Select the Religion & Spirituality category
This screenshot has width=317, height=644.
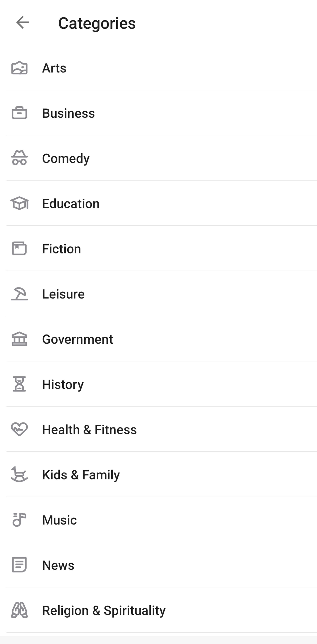(104, 610)
